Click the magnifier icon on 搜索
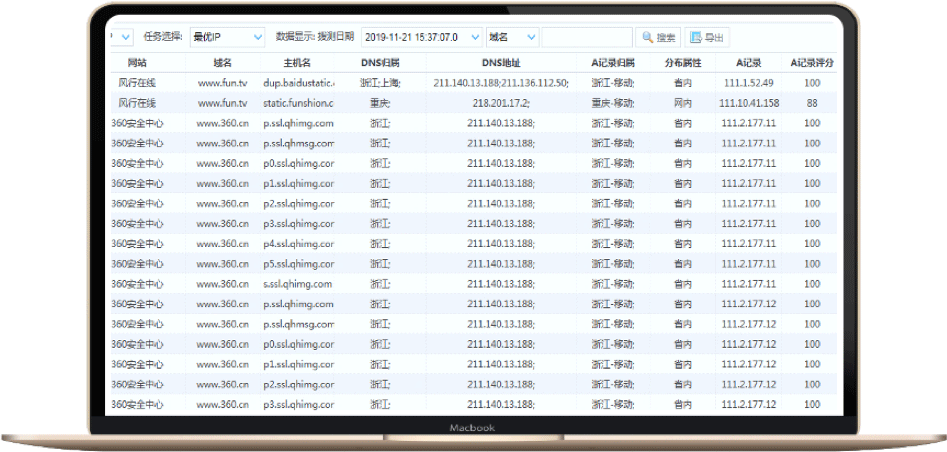Screen dimensions: 947x452 pyautogui.click(x=648, y=37)
